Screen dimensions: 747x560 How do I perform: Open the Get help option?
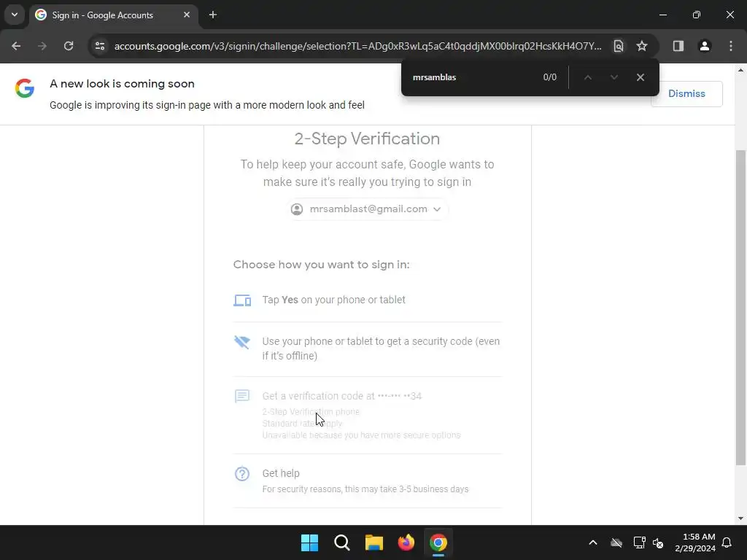(367, 481)
